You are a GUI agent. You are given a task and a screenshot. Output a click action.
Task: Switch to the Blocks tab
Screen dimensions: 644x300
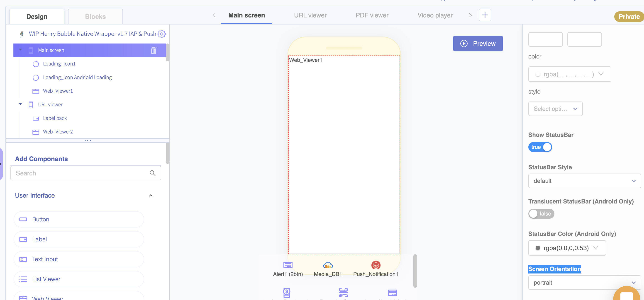[95, 17]
